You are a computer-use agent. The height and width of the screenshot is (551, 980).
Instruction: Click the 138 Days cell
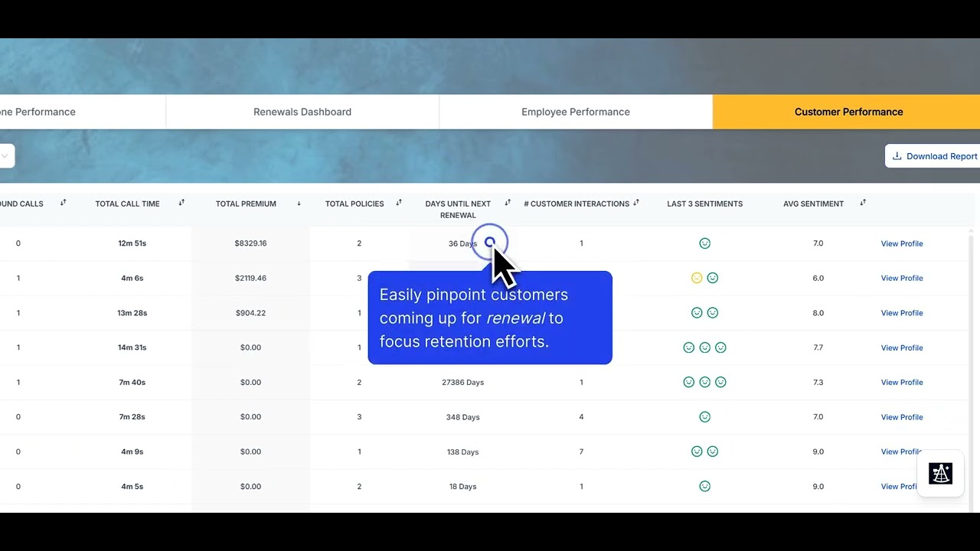pyautogui.click(x=463, y=452)
